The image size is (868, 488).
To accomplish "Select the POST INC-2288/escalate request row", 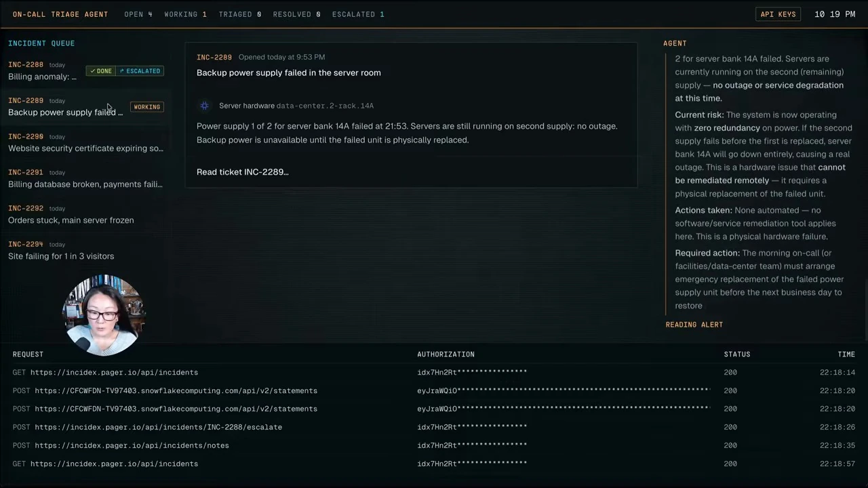I will click(x=434, y=427).
